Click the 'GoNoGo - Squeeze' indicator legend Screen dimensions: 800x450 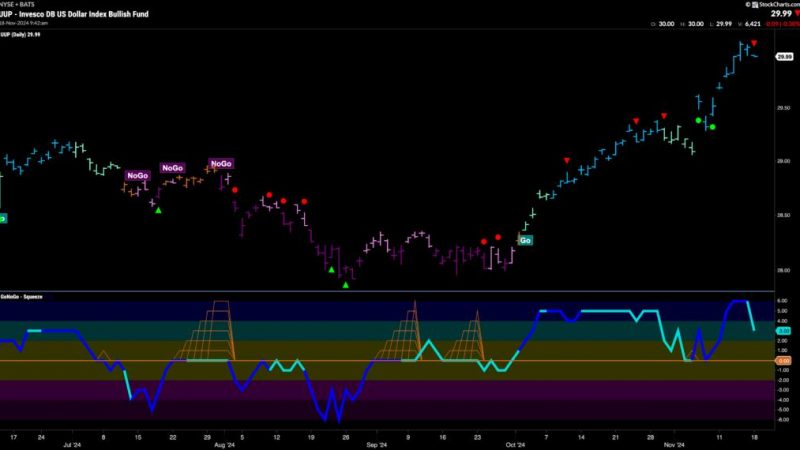[21, 296]
